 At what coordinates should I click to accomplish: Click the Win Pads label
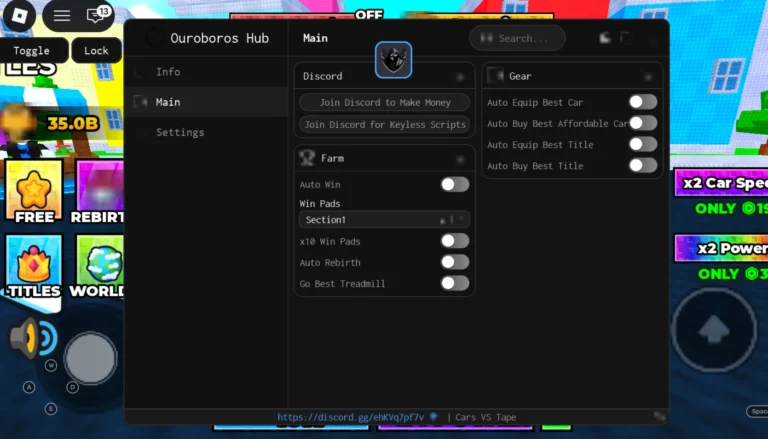[x=320, y=203]
